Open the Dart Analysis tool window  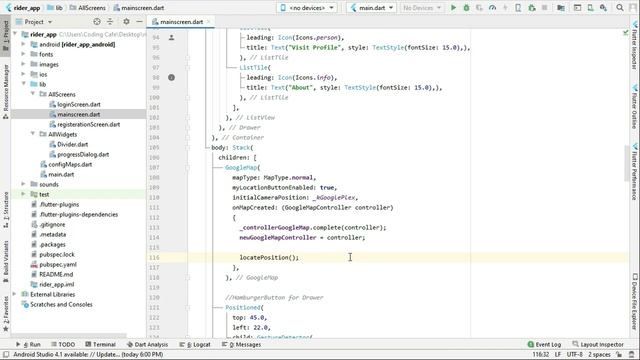point(147,344)
